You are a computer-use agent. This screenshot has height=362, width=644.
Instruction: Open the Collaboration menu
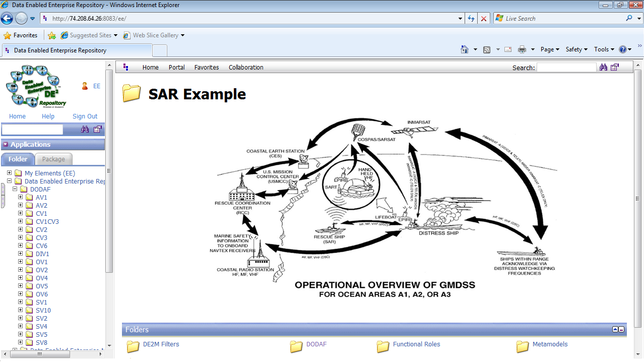(x=246, y=67)
